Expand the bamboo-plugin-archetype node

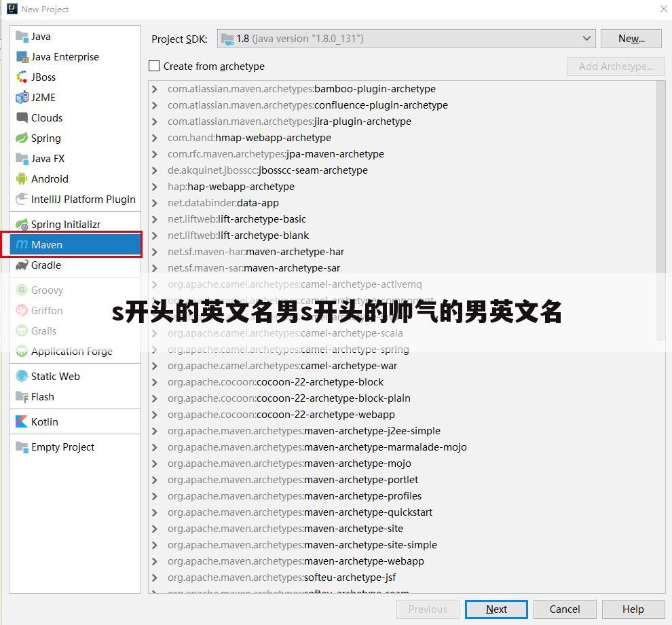155,89
